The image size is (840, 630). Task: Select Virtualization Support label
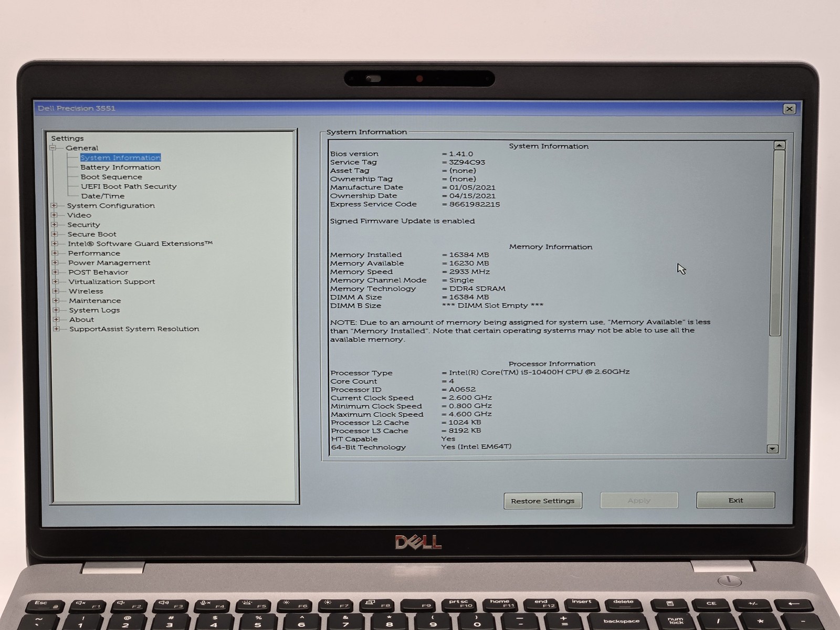click(112, 281)
